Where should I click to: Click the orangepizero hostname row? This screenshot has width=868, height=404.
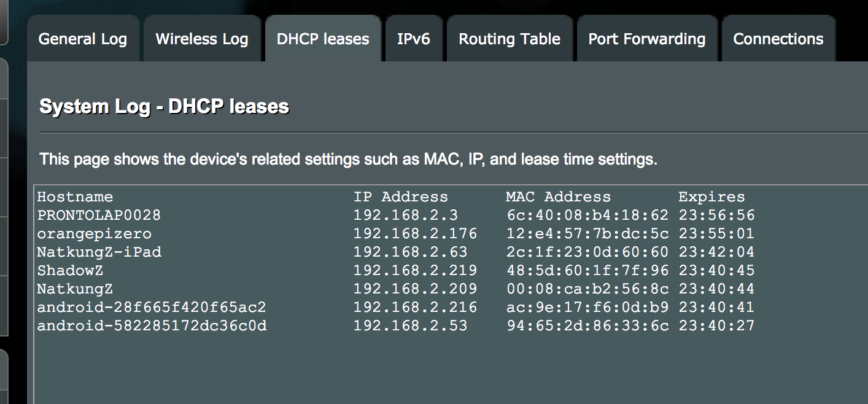tap(94, 234)
